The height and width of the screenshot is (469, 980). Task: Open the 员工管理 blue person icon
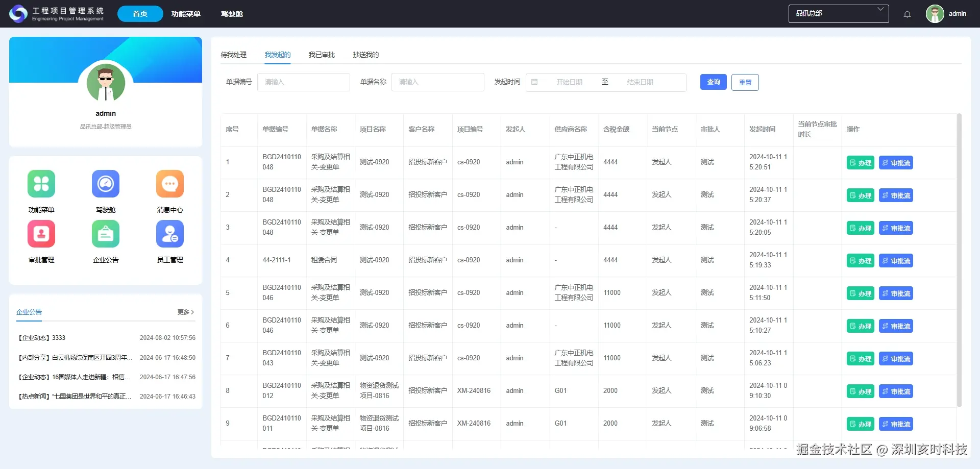170,234
